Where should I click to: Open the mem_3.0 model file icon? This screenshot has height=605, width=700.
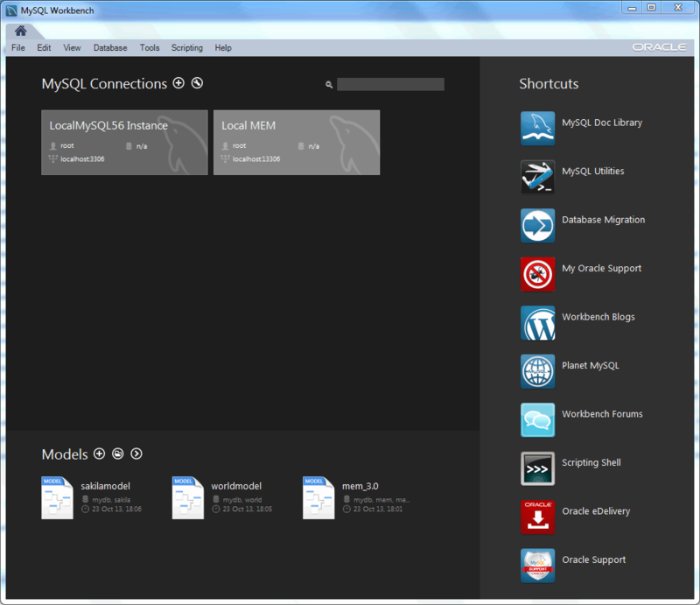coord(318,498)
